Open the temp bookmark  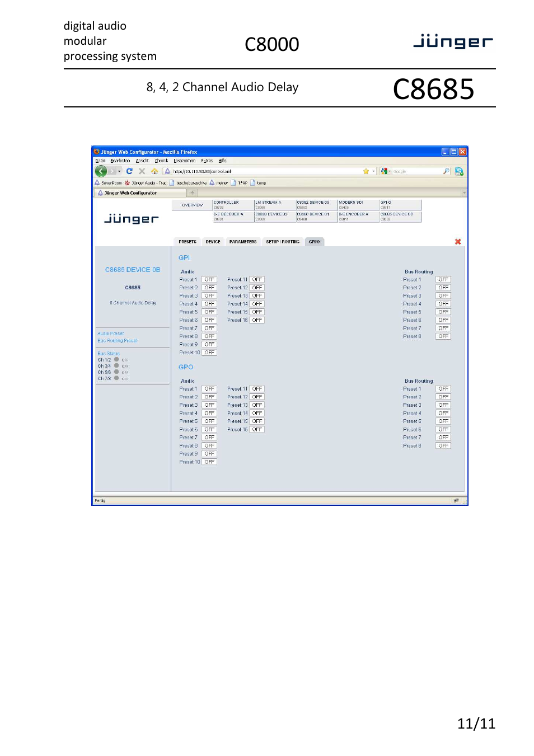(258, 183)
